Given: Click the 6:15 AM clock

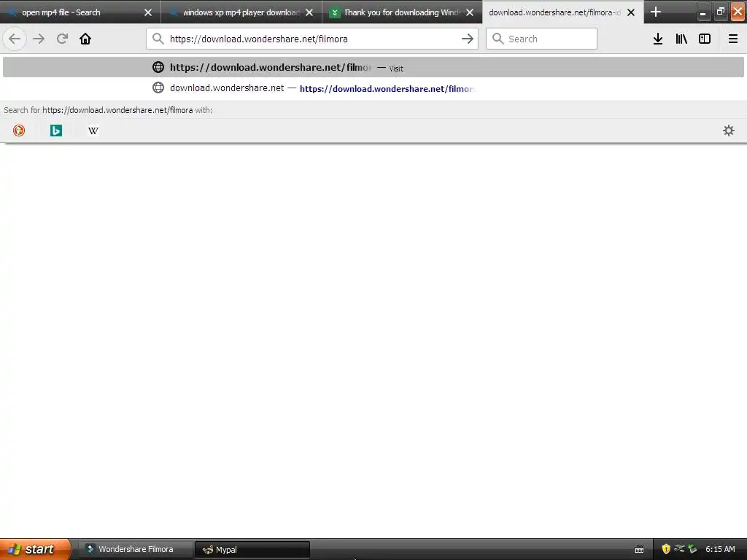Looking at the screenshot, I should click(x=720, y=549).
